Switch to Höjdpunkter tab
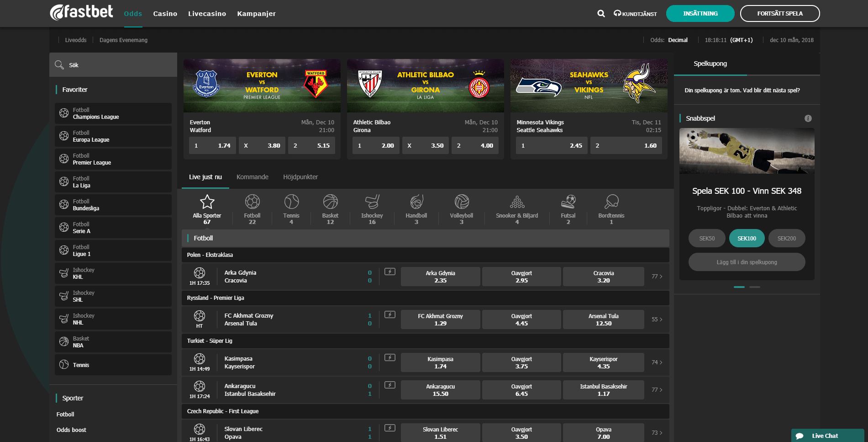The width and height of the screenshot is (868, 442). (300, 177)
